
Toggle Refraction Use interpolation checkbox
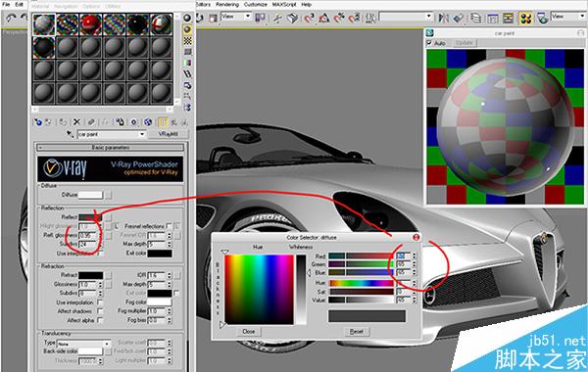point(100,302)
